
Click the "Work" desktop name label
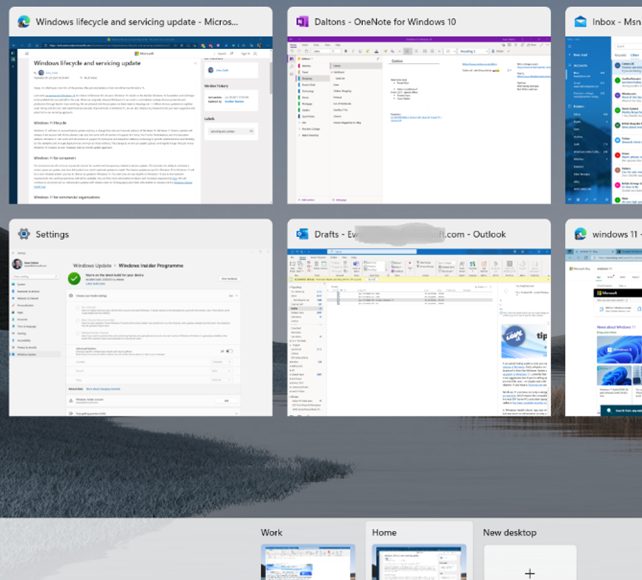[x=271, y=533]
